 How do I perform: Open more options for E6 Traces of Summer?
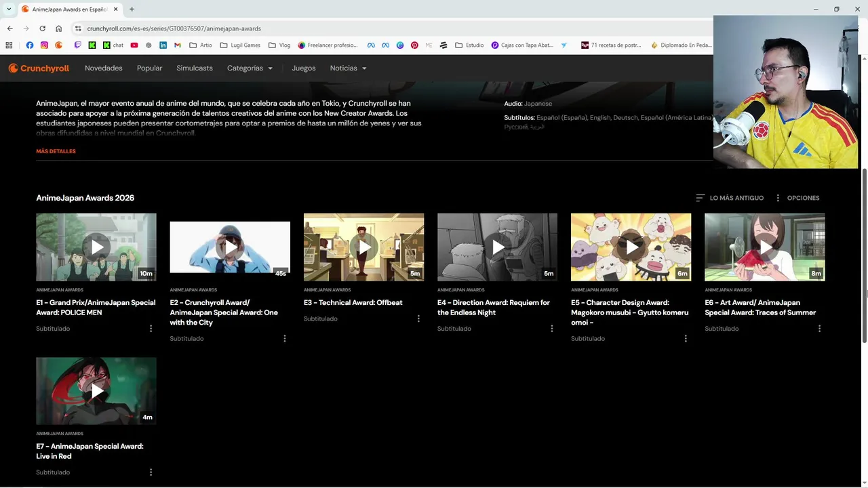coord(819,329)
